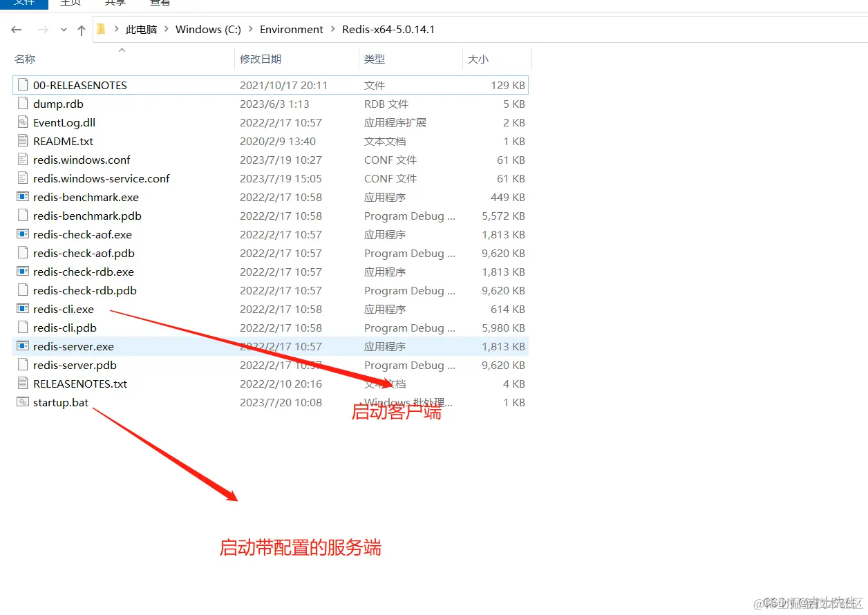Image resolution: width=868 pixels, height=615 pixels.
Task: Click file name redis.windows.conf
Action: coord(82,160)
